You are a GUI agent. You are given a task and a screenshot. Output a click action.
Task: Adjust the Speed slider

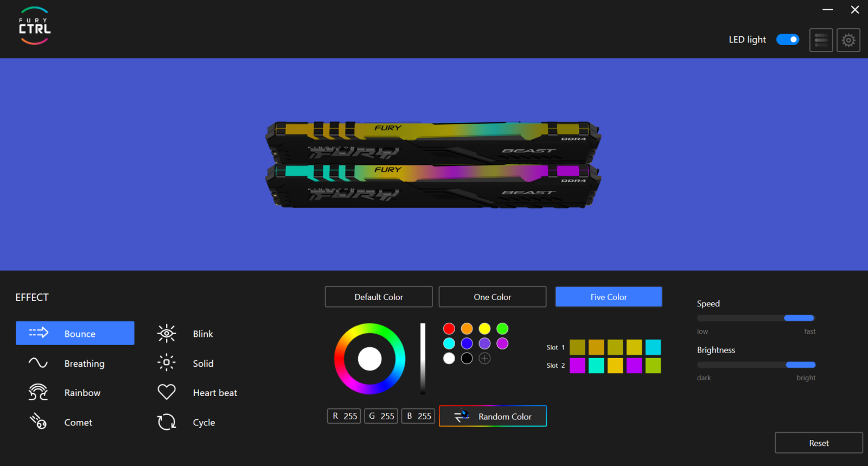point(756,318)
